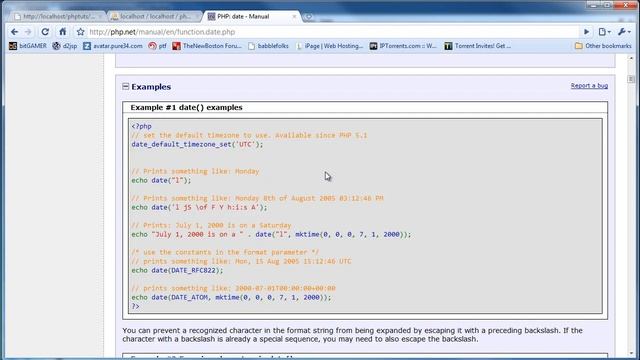Viewport: 640px width, 360px height.
Task: Click the date_default_timezone_set('UTC') code line
Action: (x=197, y=144)
